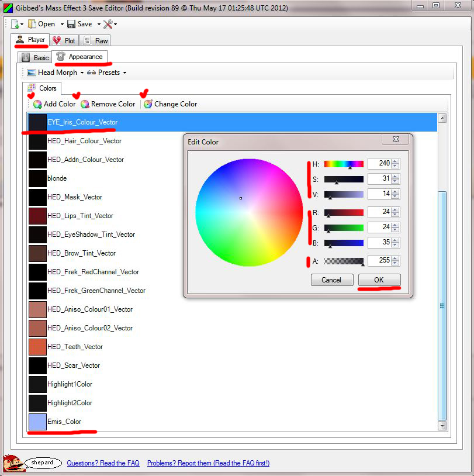474x476 pixels.
Task: Select HED_Frek_GreenChannel_Vector entry
Action: coord(96,291)
